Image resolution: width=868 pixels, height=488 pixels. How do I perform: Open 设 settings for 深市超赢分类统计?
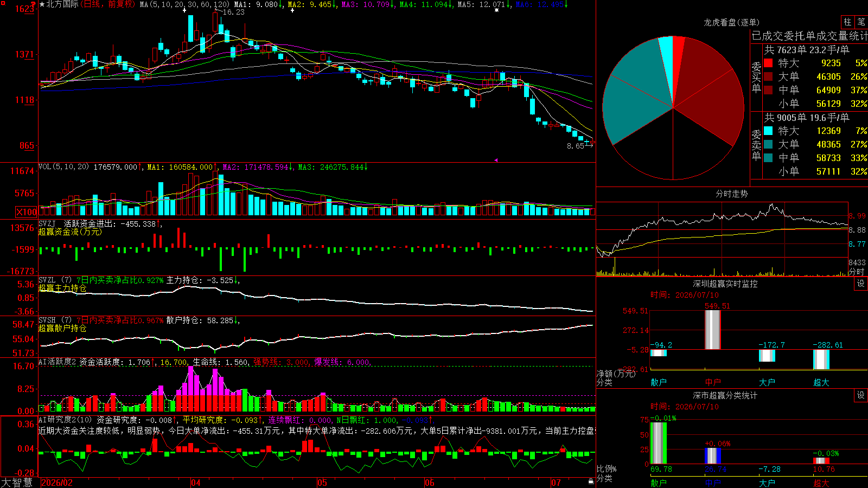click(861, 395)
